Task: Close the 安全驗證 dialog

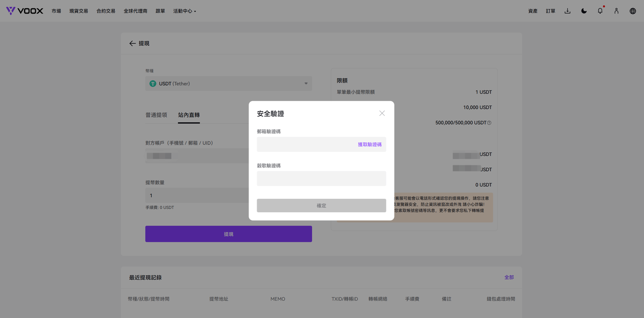Action: (382, 113)
